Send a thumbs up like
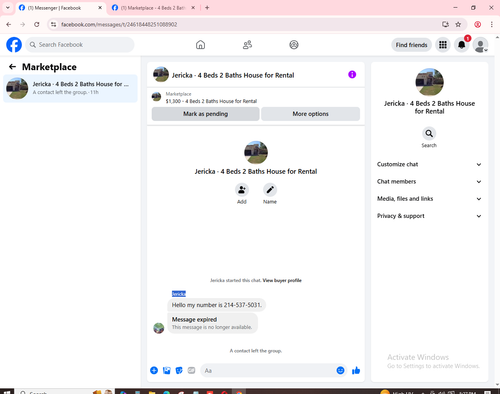The width and height of the screenshot is (500, 394). (356, 370)
